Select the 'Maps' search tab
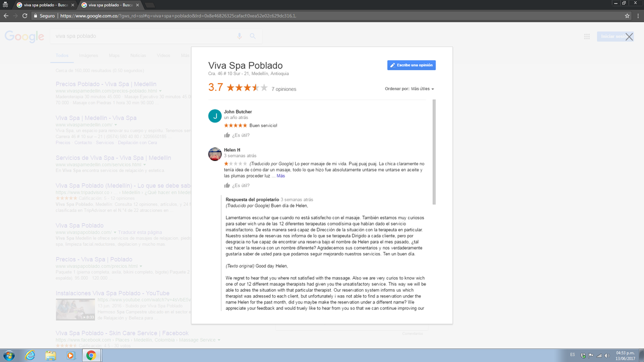The image size is (644, 362). [x=114, y=56]
